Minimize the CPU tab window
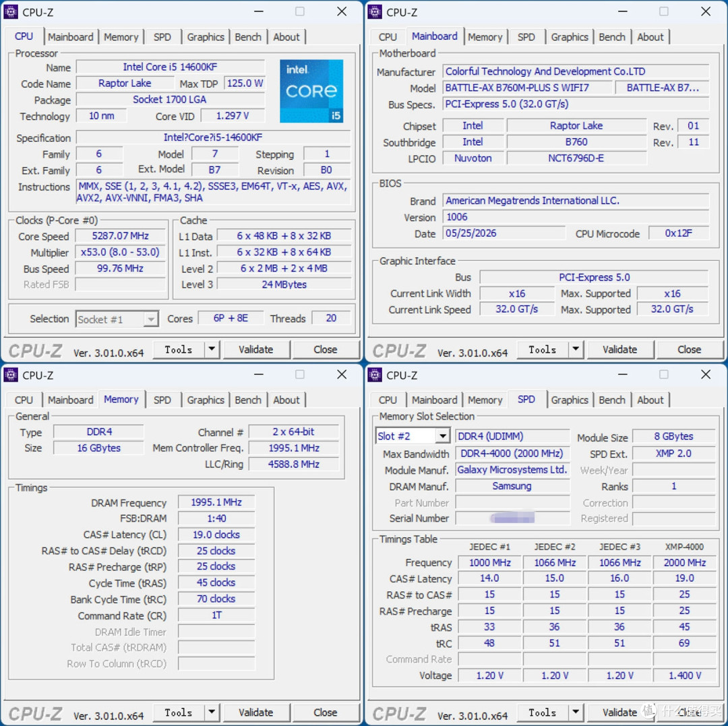728x726 pixels. click(259, 11)
